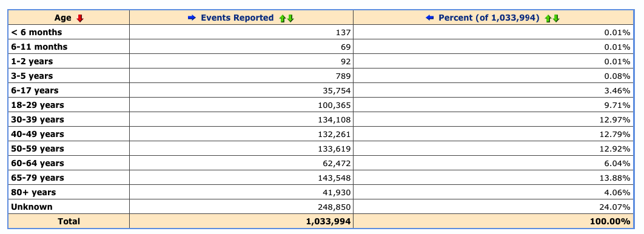Select the '< 6 months' row label
This screenshot has width=644, height=234.
pyautogui.click(x=36, y=32)
